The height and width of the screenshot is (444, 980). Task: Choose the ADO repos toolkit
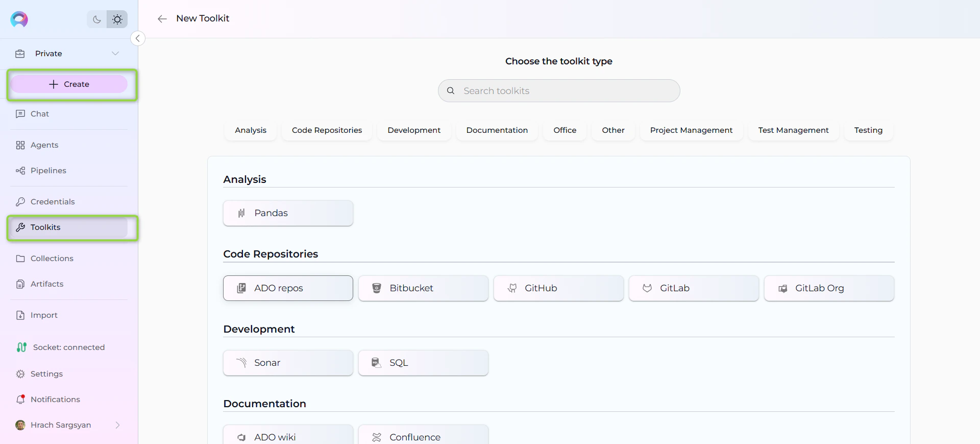point(288,288)
